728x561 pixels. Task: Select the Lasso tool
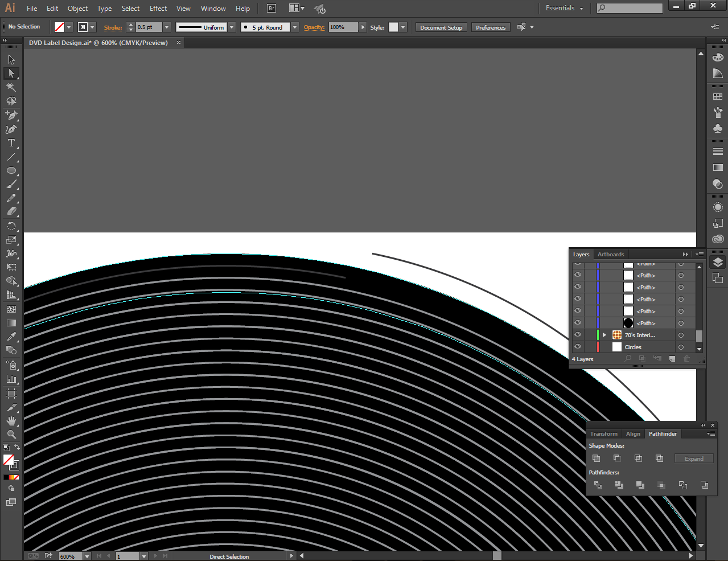click(11, 101)
